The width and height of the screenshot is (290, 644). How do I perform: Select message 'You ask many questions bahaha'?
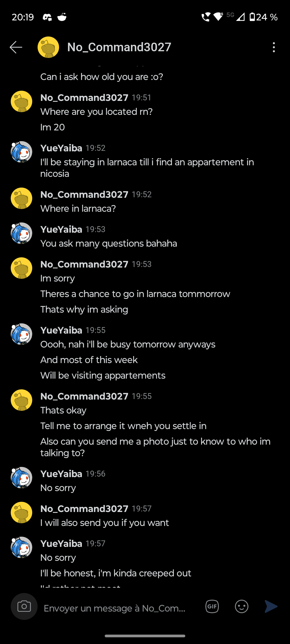(x=109, y=243)
